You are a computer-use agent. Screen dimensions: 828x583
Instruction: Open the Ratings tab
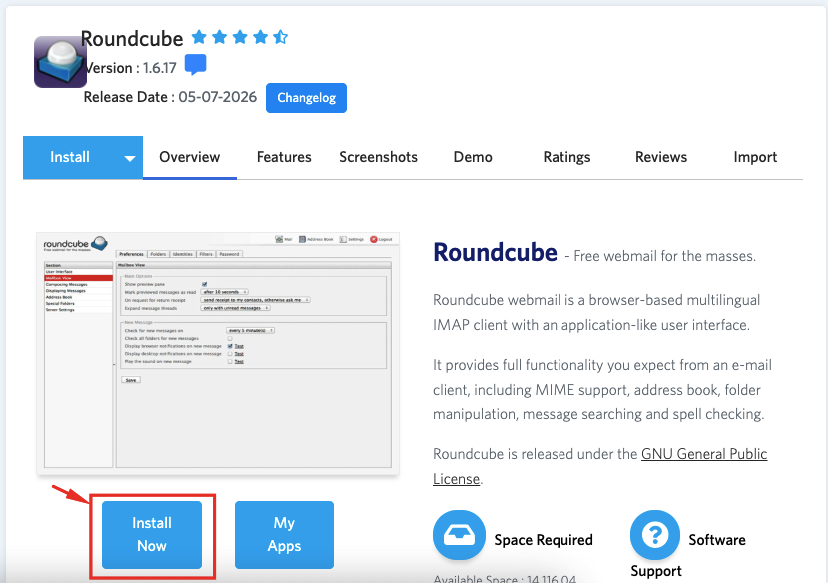(567, 157)
